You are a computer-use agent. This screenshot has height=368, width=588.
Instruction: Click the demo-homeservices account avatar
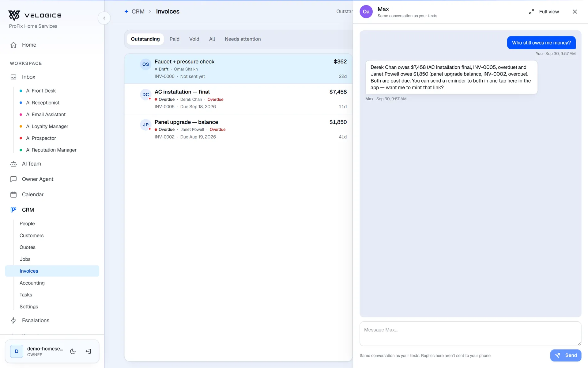[17, 351]
